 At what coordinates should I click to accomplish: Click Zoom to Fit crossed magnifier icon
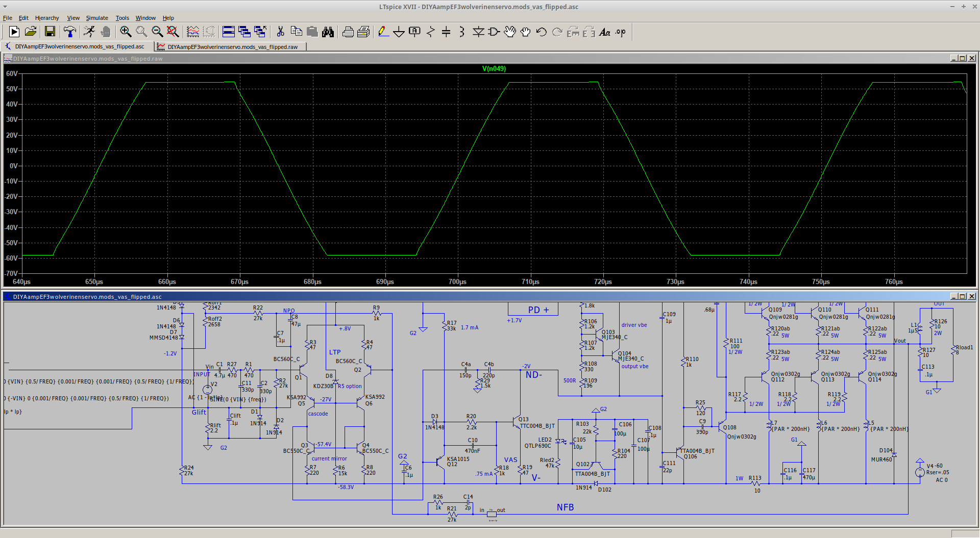173,32
